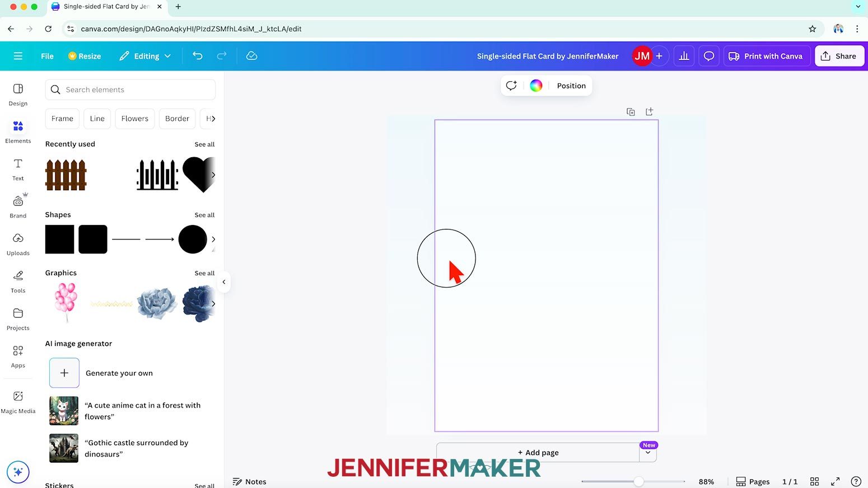868x488 pixels.
Task: Add a collaborator with plus icon
Action: 659,56
